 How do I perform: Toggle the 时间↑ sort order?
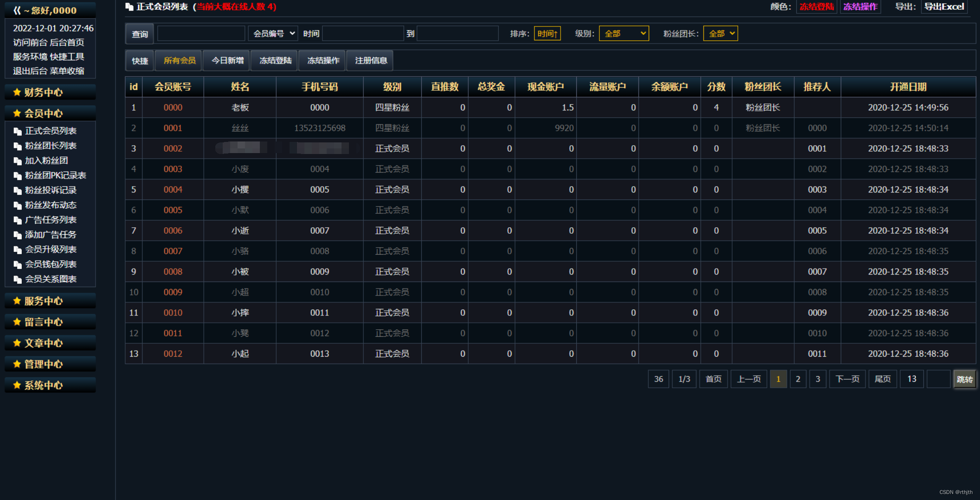548,33
